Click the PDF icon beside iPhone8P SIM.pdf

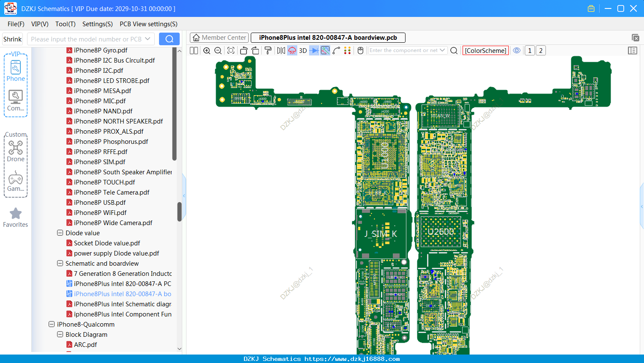pos(69,162)
